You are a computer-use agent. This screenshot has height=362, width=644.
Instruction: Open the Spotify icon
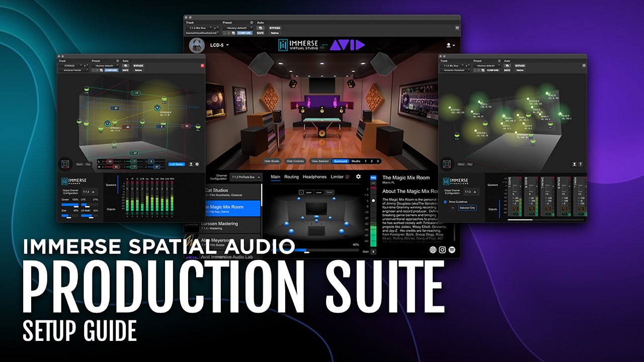[452, 250]
